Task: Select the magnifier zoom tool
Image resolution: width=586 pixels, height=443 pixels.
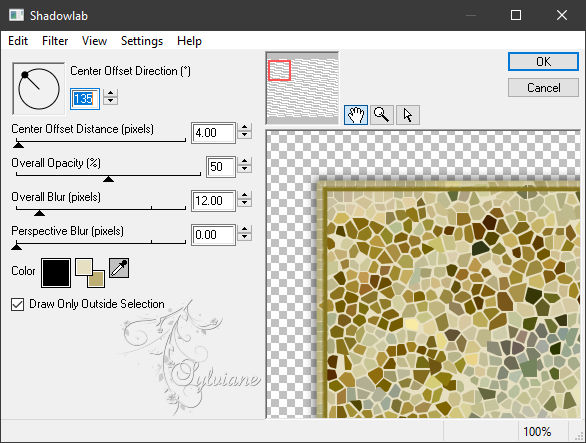Action: tap(382, 115)
